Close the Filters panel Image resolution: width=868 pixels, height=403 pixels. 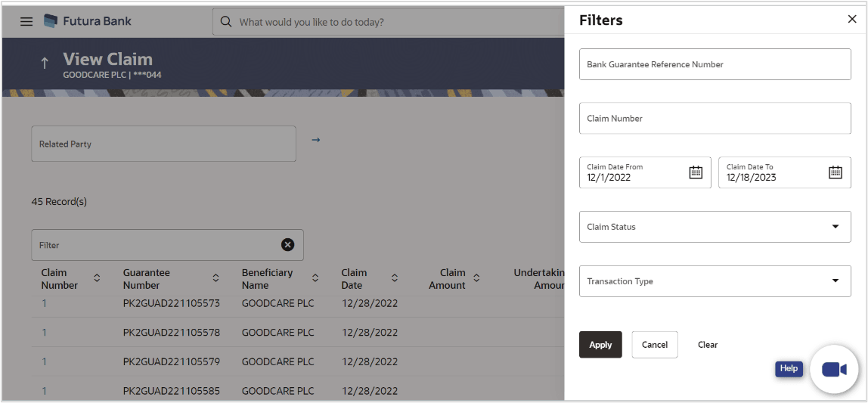(x=852, y=20)
